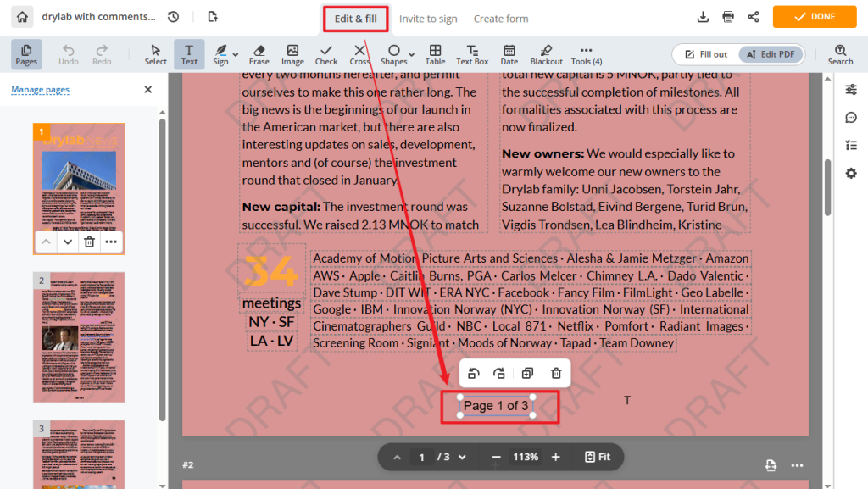Click the 'Page 1 of 3' text box

tap(496, 405)
